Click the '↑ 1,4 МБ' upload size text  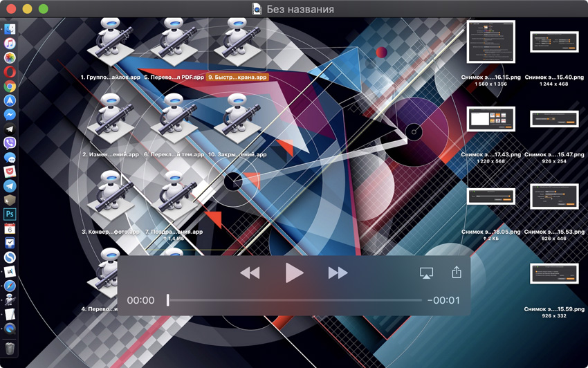tap(174, 239)
